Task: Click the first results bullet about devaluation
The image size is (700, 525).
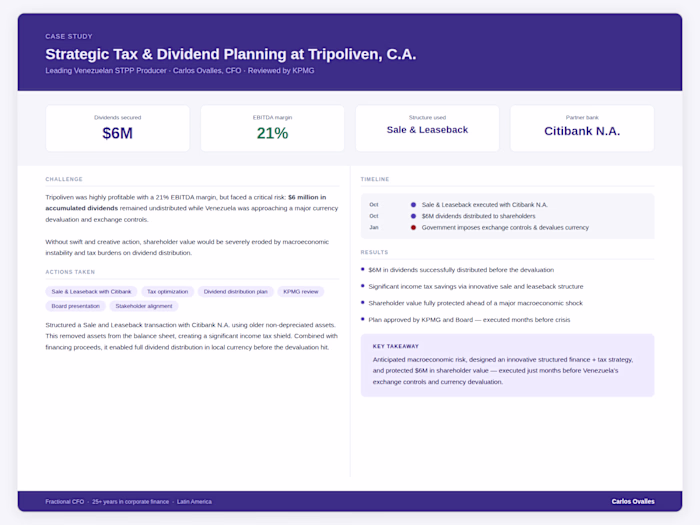Action: pyautogui.click(x=461, y=270)
